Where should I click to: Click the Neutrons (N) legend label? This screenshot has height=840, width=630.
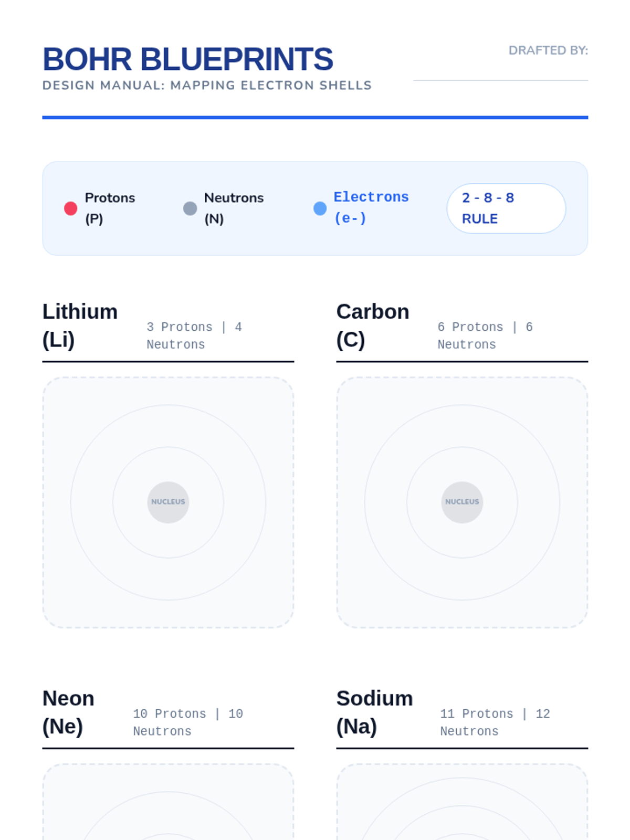coord(234,208)
